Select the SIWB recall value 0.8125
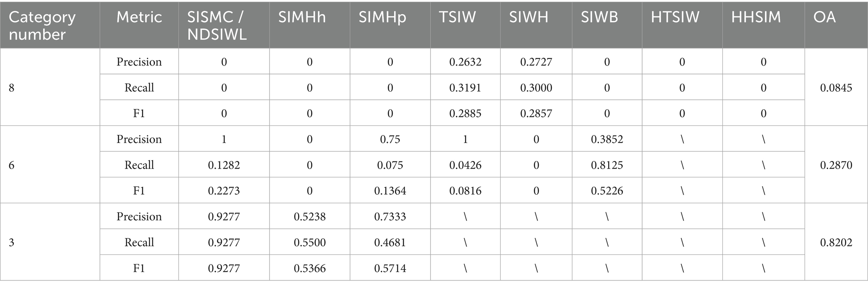The height and width of the screenshot is (288, 868). click(x=607, y=165)
